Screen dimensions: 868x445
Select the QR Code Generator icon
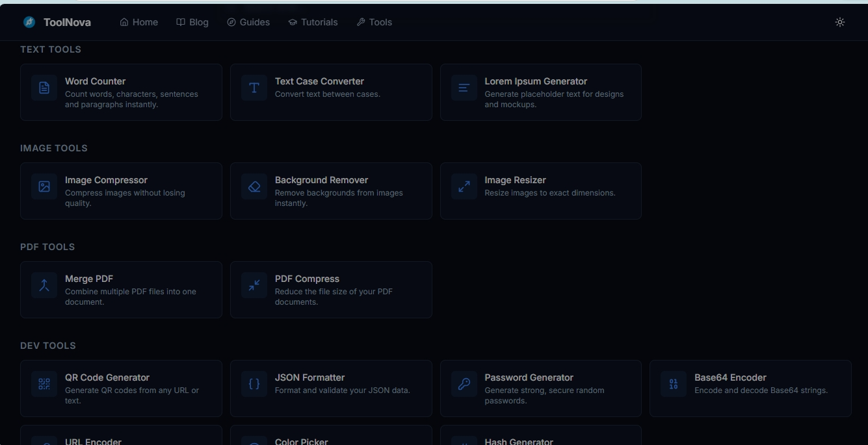coord(44,384)
